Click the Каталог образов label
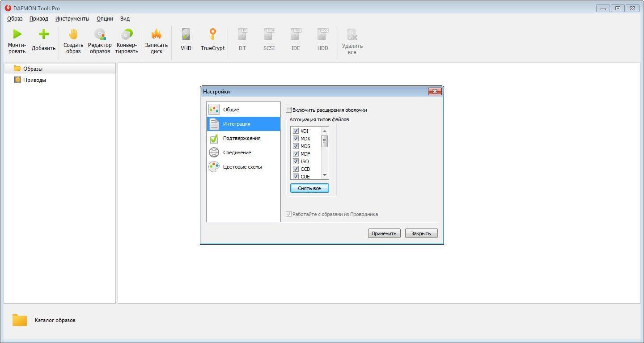644x343 pixels. click(55, 320)
